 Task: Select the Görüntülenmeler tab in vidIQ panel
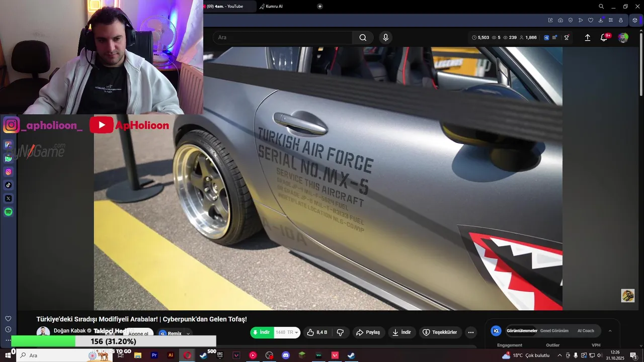(522, 331)
